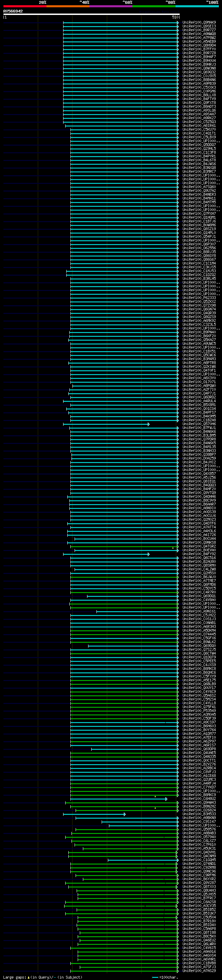Select hit label UniRef100_B4FTV9

pos(199,99)
